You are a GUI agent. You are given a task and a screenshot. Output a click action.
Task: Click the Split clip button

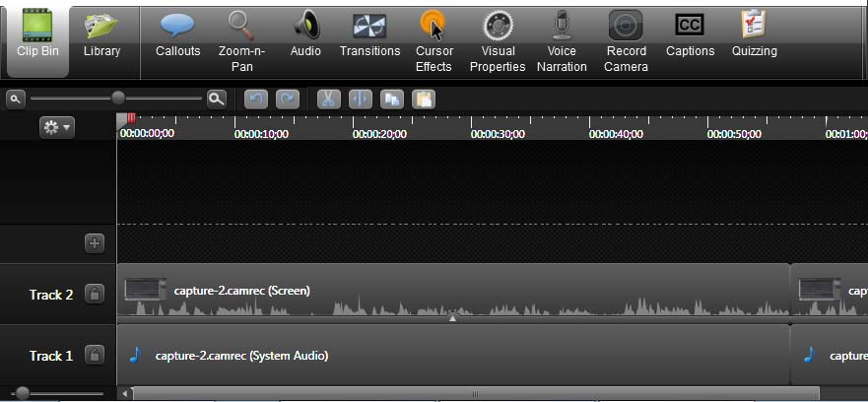pyautogui.click(x=361, y=99)
